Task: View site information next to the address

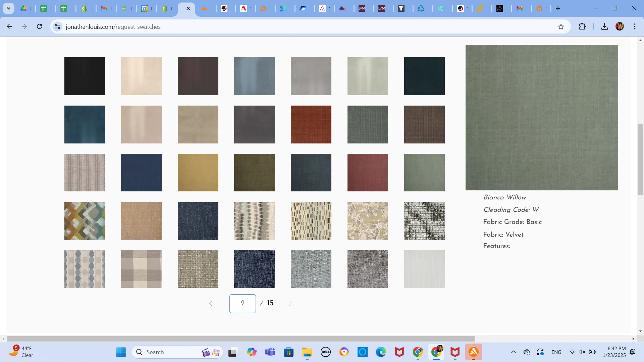Action: [x=57, y=26]
